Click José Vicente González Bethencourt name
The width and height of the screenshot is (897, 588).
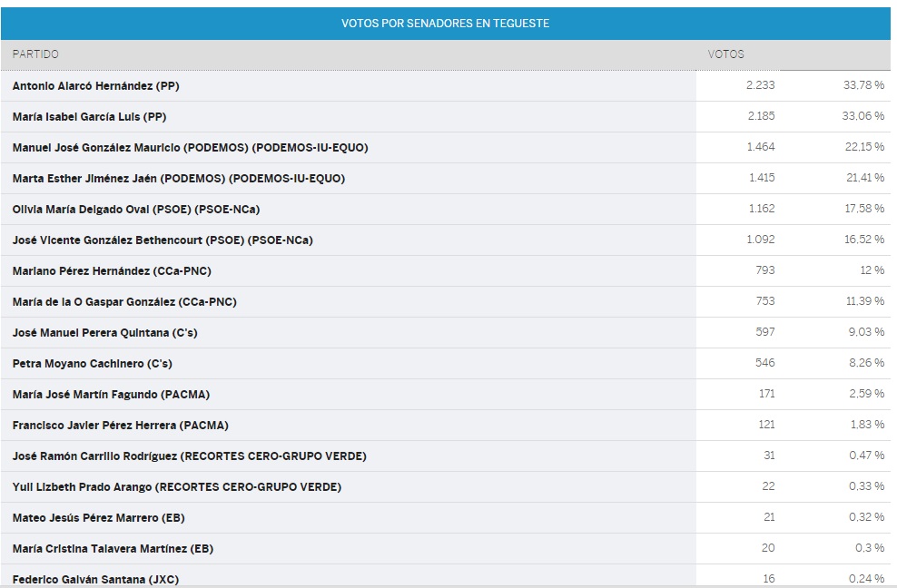[x=163, y=240]
